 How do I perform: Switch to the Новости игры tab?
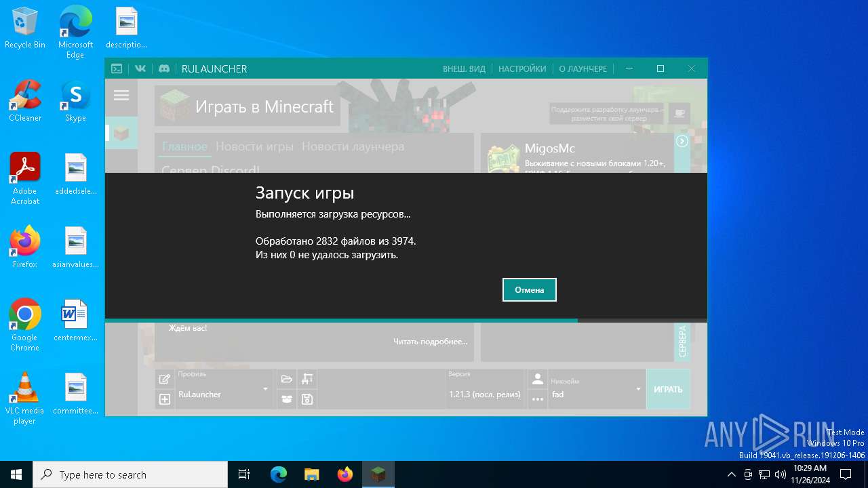tap(254, 146)
